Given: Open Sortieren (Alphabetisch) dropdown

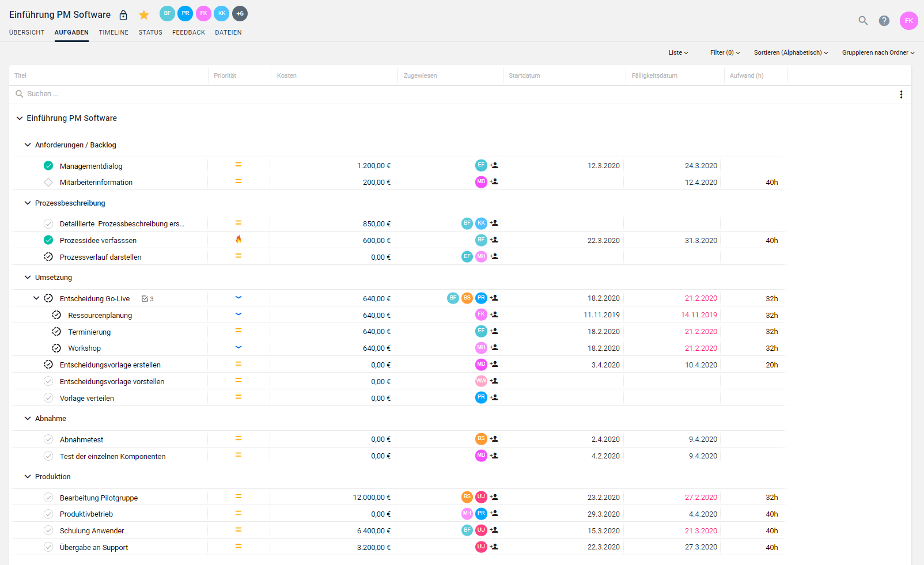Looking at the screenshot, I should point(791,52).
